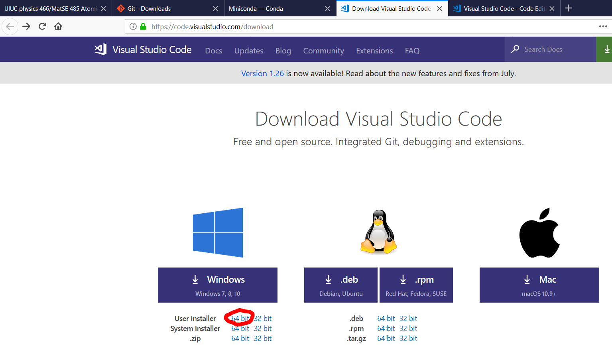Open the page actions ellipsis menu
612x364 pixels.
[603, 26]
